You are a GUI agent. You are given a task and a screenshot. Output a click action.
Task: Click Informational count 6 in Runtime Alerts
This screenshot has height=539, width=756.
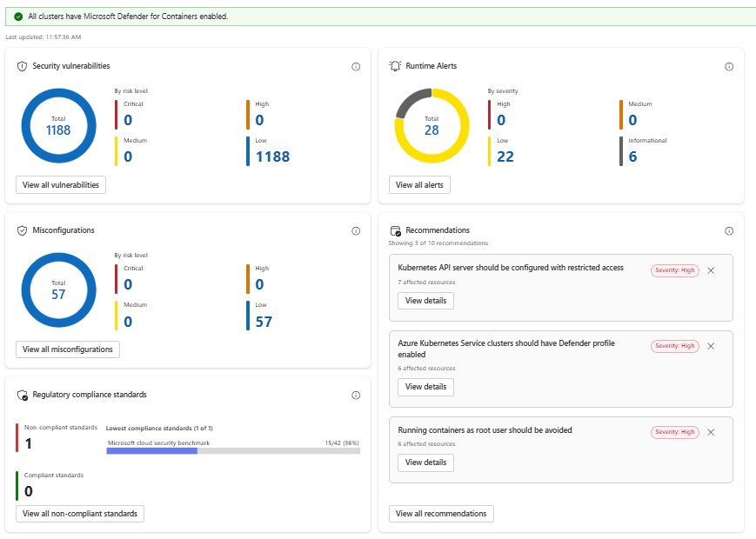click(x=632, y=157)
